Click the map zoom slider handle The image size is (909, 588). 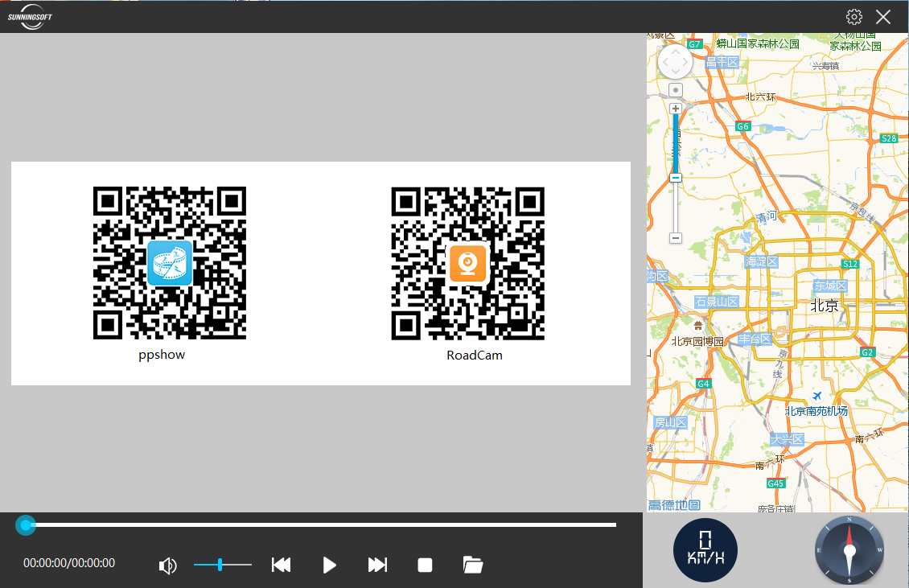coord(676,178)
